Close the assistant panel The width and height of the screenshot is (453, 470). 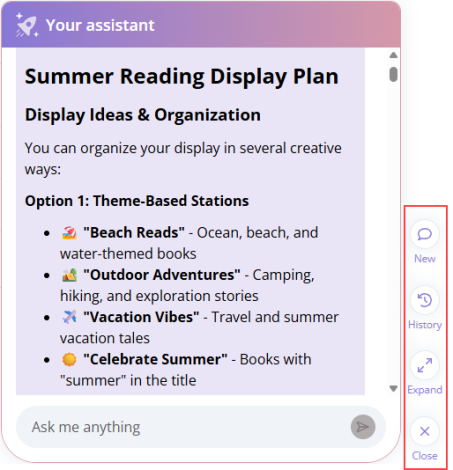coord(425,431)
